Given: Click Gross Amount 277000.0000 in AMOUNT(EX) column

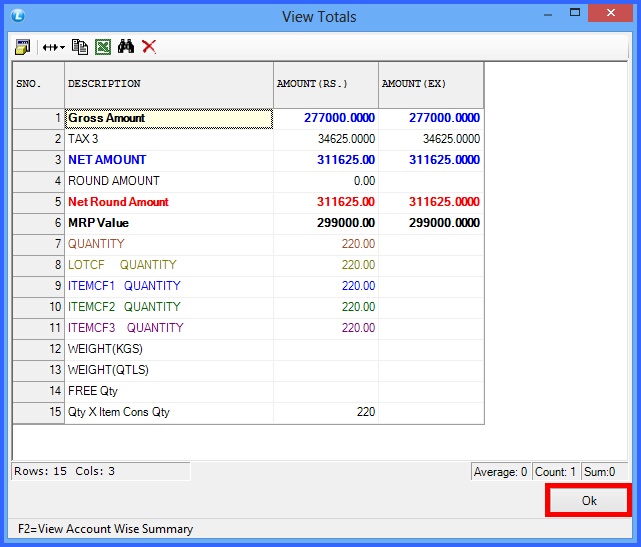Looking at the screenshot, I should pos(431,119).
